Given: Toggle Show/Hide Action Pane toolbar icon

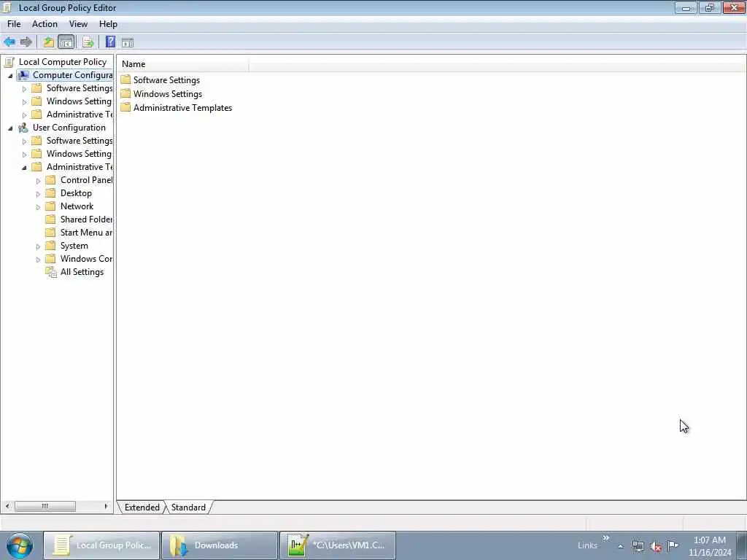Looking at the screenshot, I should [128, 42].
